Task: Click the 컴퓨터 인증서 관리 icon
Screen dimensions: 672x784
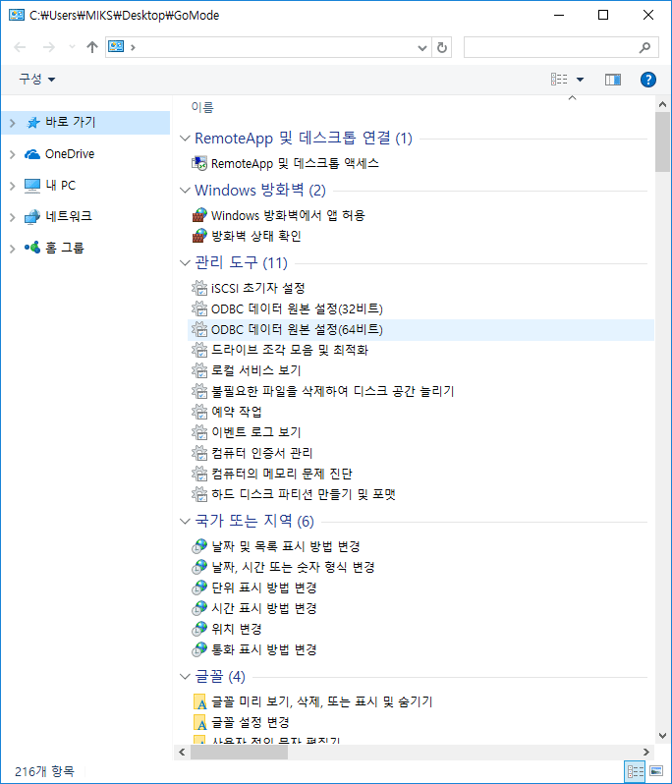Action: (199, 453)
